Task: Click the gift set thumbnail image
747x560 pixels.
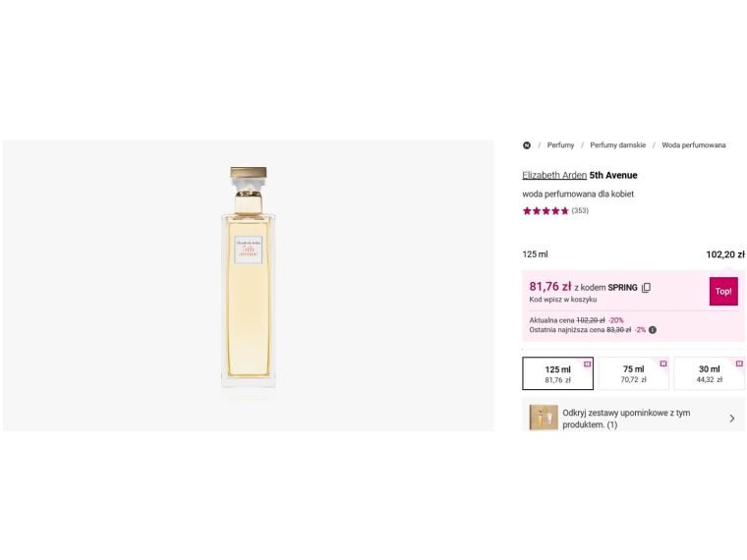Action: click(544, 418)
